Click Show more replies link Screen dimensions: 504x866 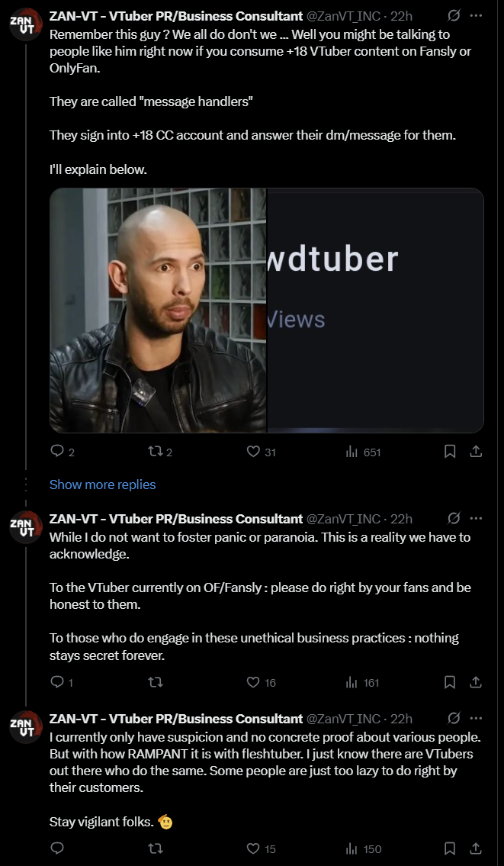(x=103, y=485)
